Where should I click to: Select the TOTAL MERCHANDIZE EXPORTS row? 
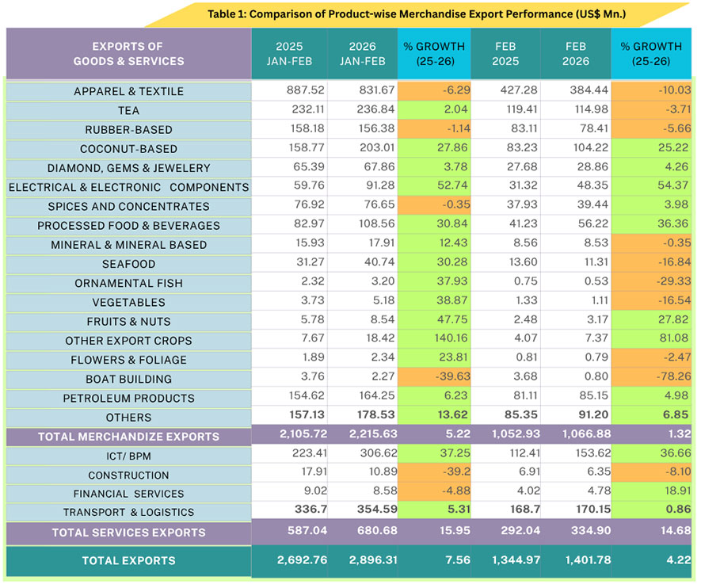128,436
